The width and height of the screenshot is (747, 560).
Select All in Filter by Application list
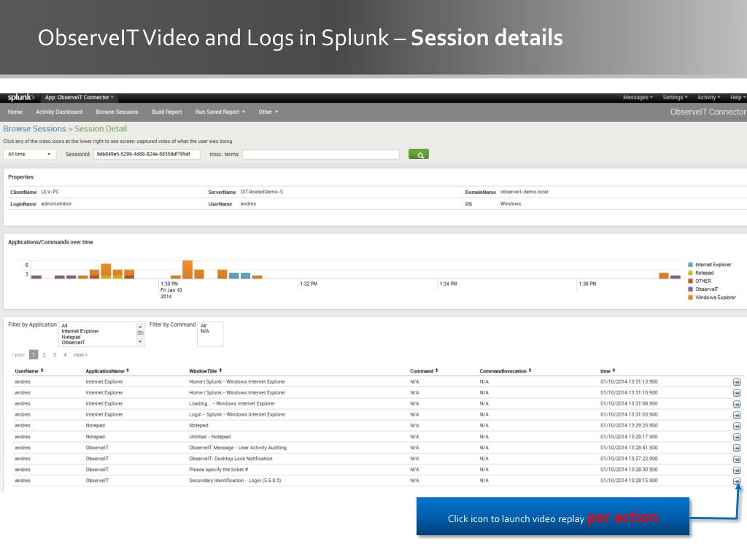pyautogui.click(x=64, y=326)
